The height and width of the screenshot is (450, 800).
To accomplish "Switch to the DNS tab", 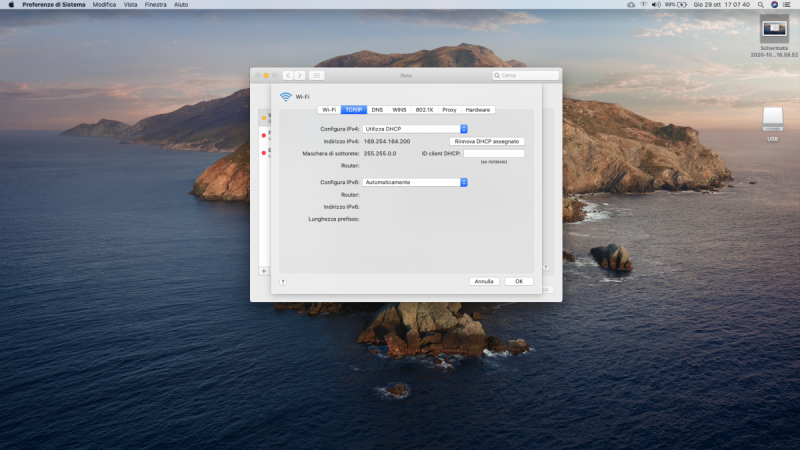I will click(x=377, y=109).
